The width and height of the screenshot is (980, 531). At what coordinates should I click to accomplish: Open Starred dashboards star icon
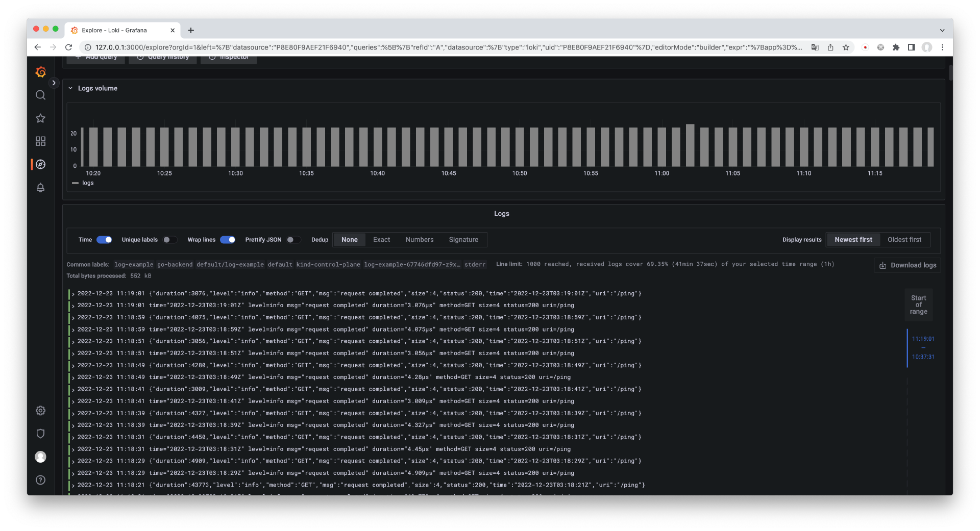click(x=40, y=118)
